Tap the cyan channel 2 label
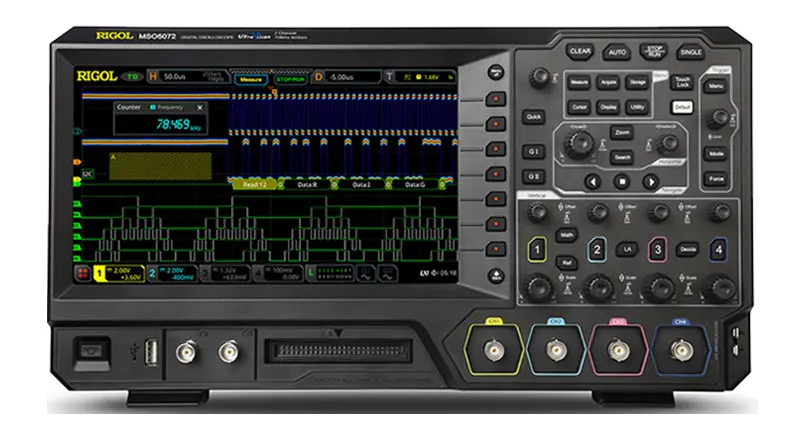Viewport: 810px width, 440px height. tap(172, 273)
